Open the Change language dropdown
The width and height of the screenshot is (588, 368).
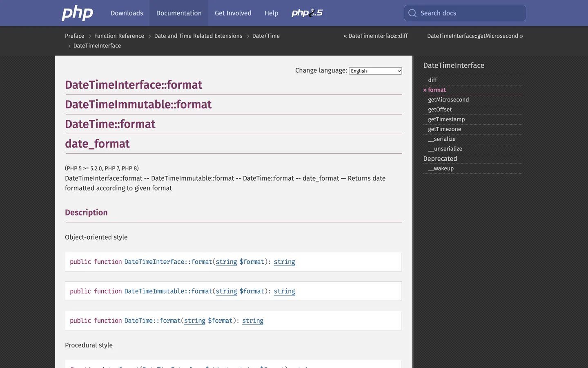(376, 71)
